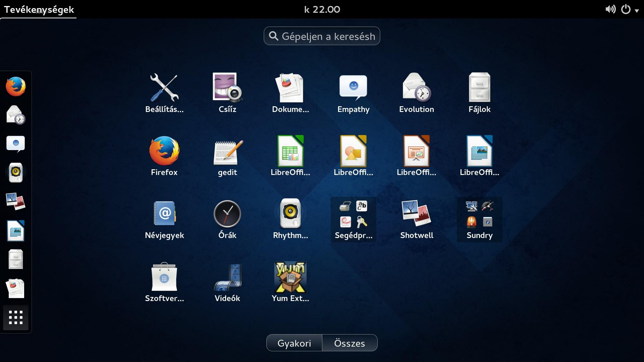Launch Firefox from the left dock
Screen dimensions: 644x362
pos(16,86)
